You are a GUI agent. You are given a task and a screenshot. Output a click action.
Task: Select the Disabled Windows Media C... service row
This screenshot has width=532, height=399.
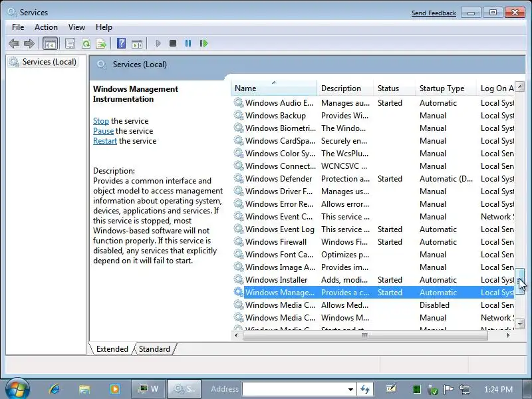pos(373,305)
